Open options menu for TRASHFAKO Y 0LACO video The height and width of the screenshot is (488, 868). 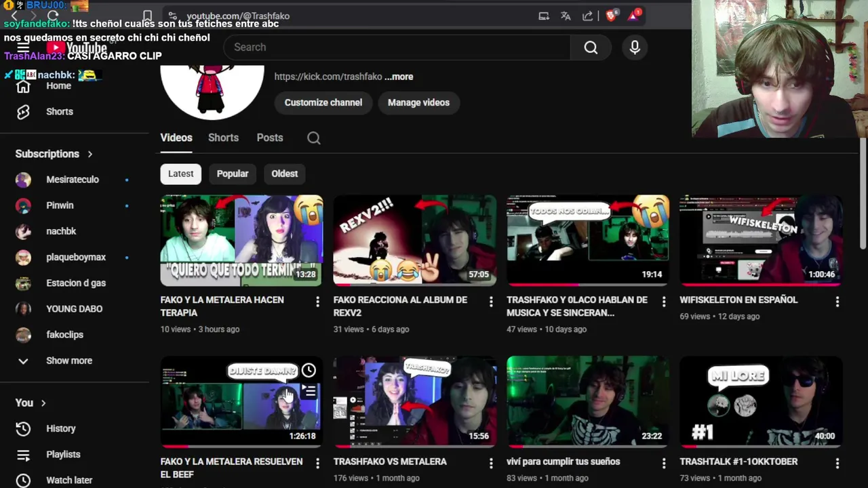tap(664, 302)
